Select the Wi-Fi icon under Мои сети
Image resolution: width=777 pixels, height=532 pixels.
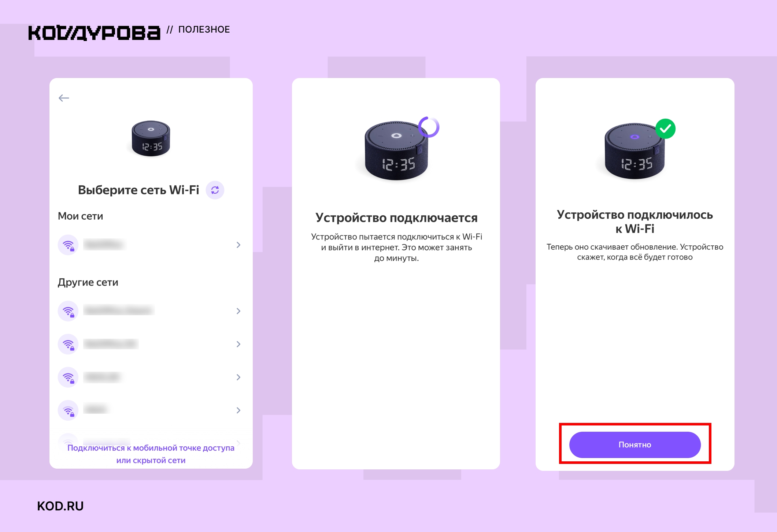(68, 245)
